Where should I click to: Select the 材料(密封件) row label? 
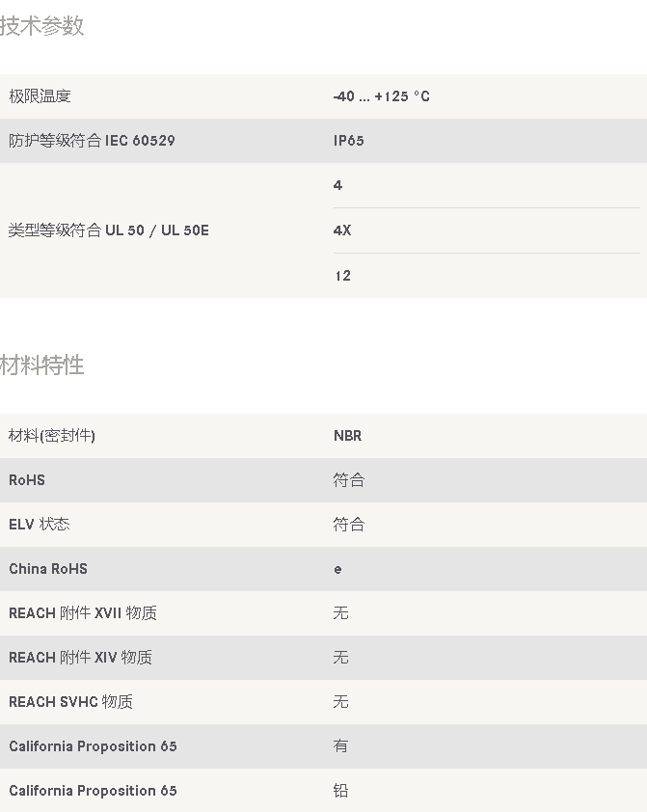(52, 436)
